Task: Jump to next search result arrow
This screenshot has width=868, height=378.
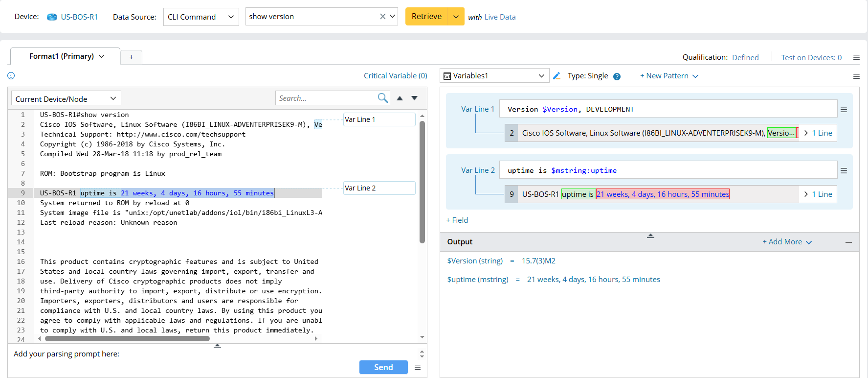Action: click(x=414, y=98)
